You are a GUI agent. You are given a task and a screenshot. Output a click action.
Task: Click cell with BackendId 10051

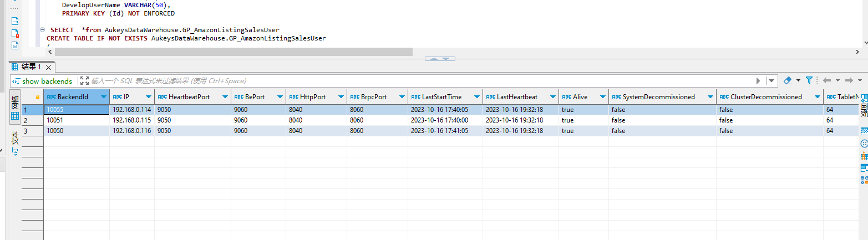coord(77,120)
